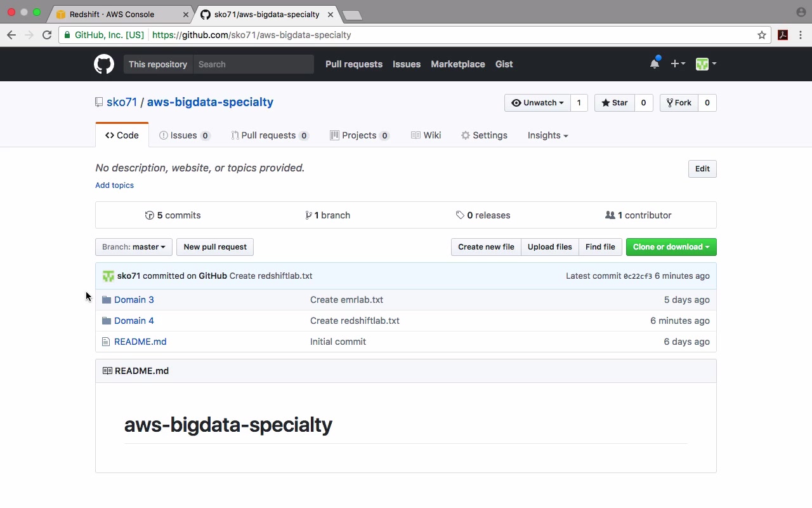Open the repository Settings tab

point(484,135)
